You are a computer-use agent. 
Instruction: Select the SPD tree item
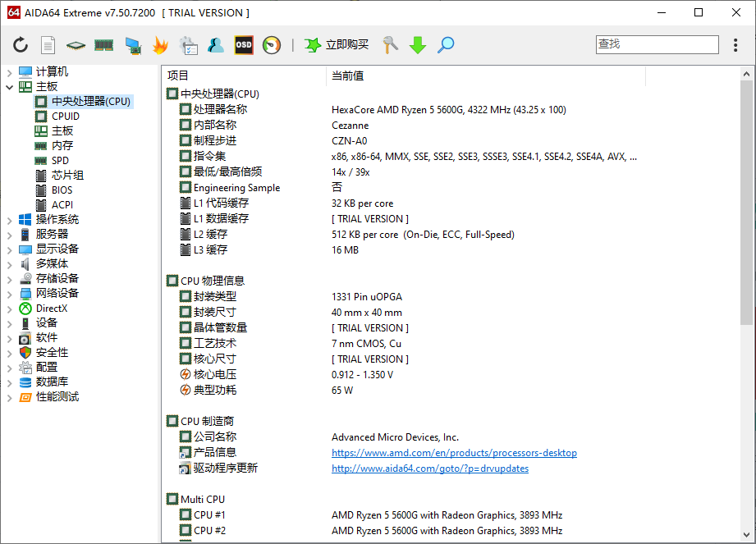tap(60, 161)
